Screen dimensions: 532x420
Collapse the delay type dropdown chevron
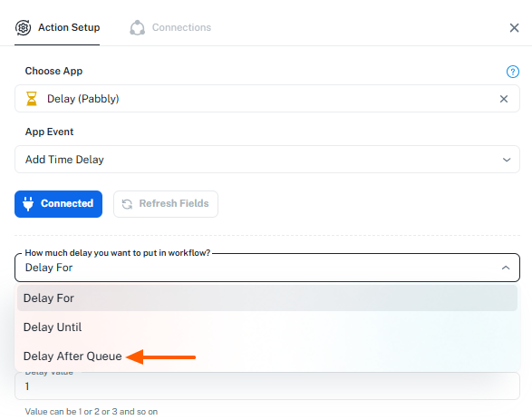506,268
